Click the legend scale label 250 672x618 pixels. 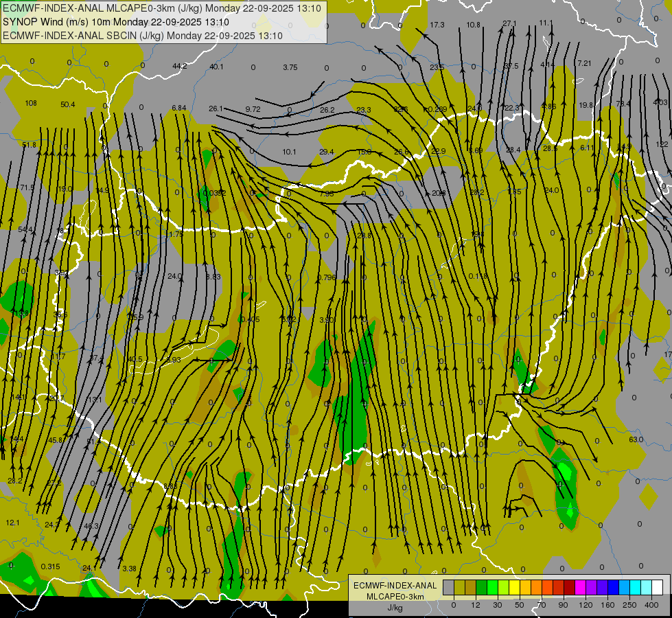click(x=629, y=605)
